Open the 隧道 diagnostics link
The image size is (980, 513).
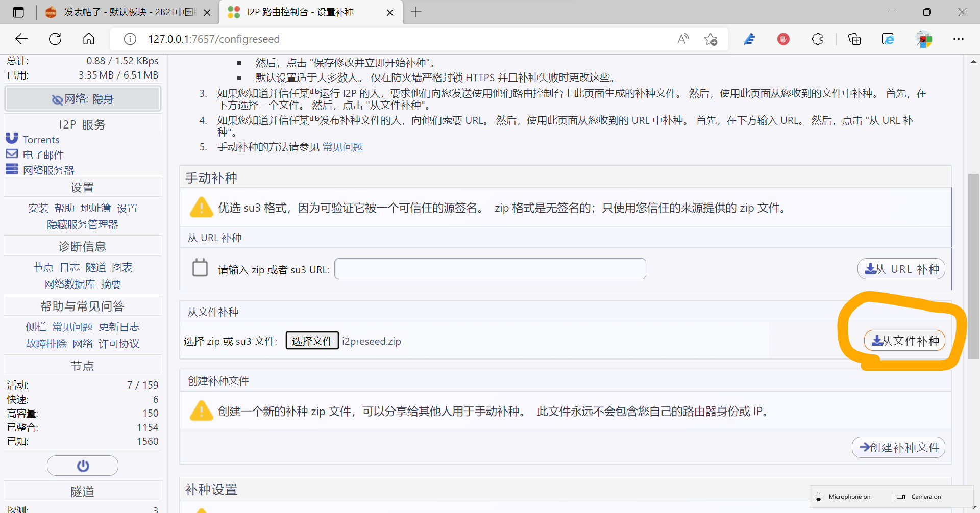(96, 267)
